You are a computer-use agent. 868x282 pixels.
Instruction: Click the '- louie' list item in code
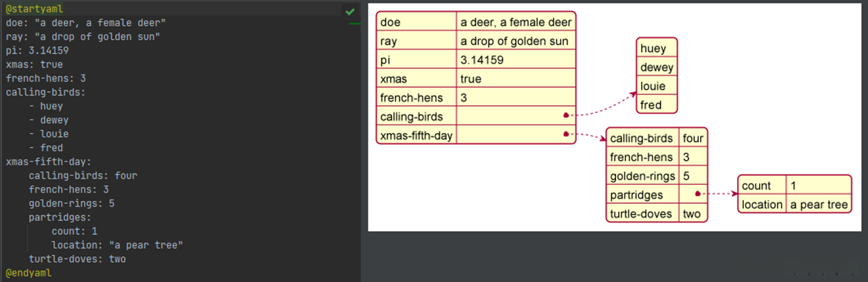coord(49,134)
